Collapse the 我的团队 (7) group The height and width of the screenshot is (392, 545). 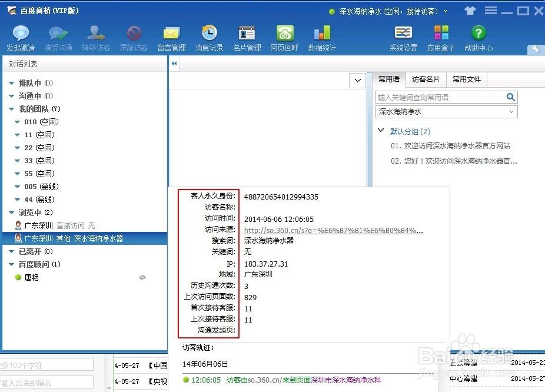(11, 109)
